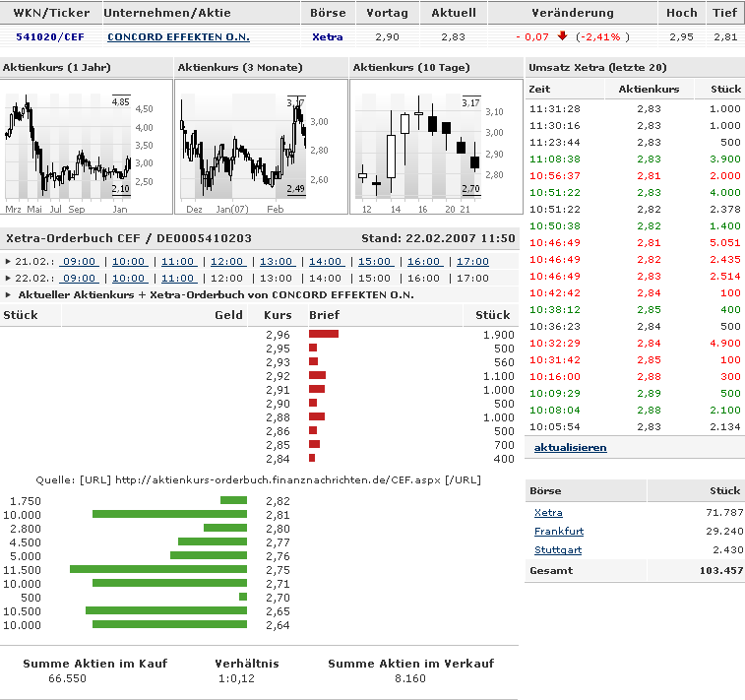Expand the Aktueller Aktienkurs row triangle
Viewport: 745px width, 700px height.
coord(8,294)
